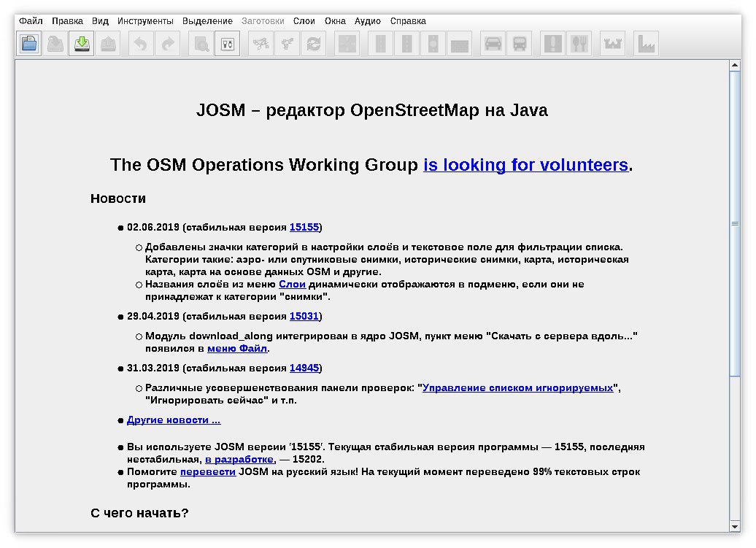Screen dimensions: 756x548
Task: Click the scrollbar down arrow
Action: pos(735,526)
